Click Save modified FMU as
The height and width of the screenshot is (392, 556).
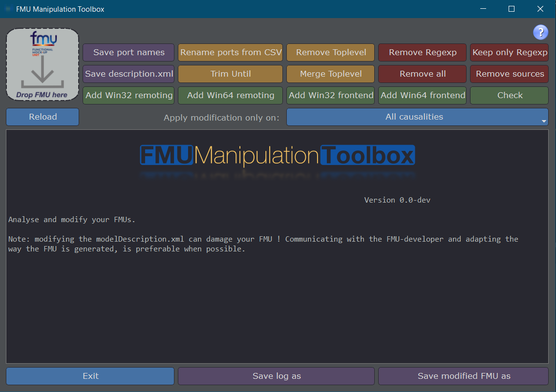tap(463, 376)
